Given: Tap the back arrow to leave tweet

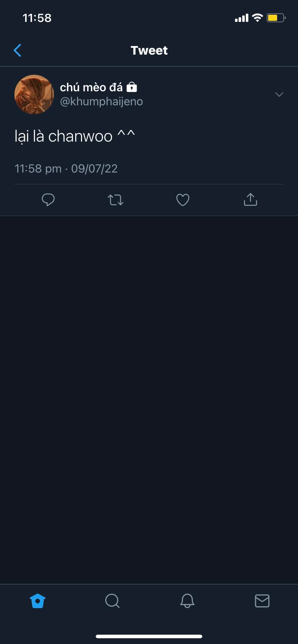Looking at the screenshot, I should click(x=17, y=50).
